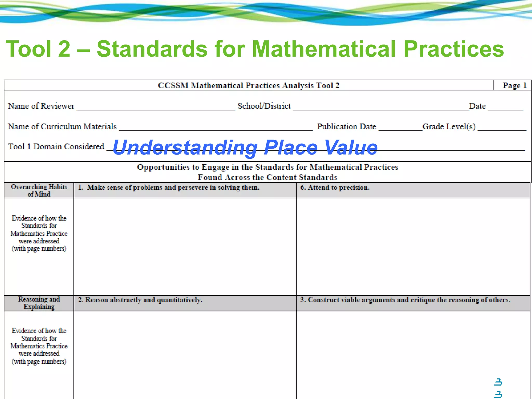Click the Tool 1 Domain Considered label
Viewport: 532px width, 399px height.
[56, 147]
